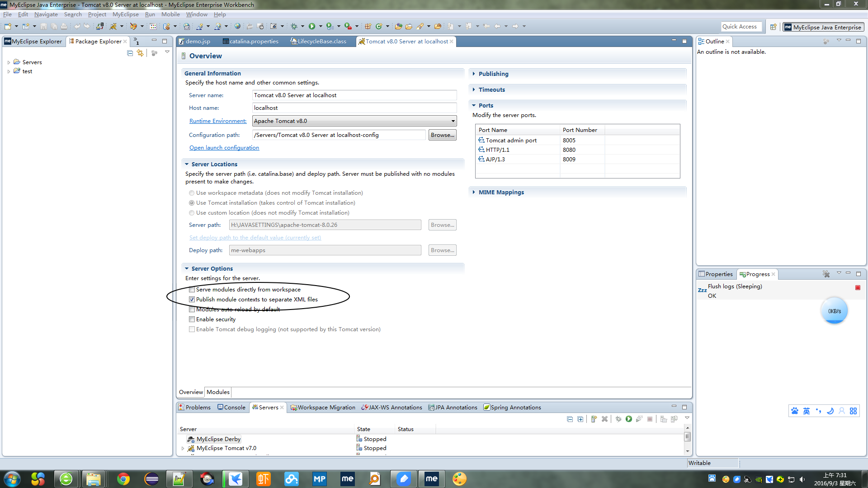Viewport: 868px width, 488px height.
Task: Click the Open Type icon in toolbar
Action: pyautogui.click(x=398, y=26)
